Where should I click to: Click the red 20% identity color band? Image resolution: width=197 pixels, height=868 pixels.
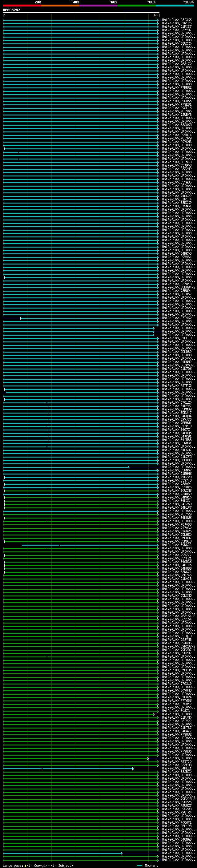point(22,6)
